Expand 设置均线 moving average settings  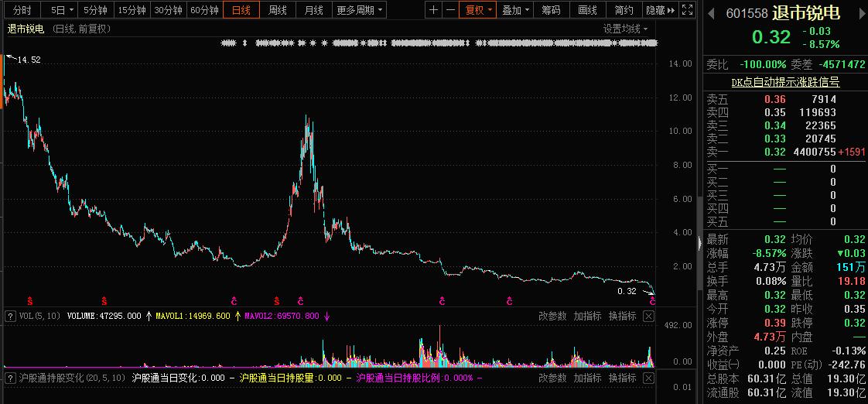click(626, 29)
